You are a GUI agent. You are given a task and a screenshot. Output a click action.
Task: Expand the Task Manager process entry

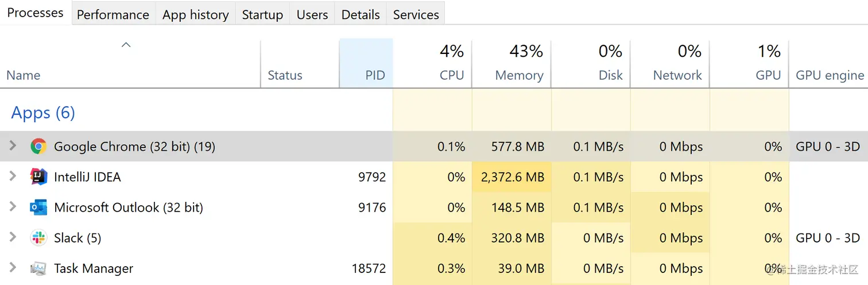[13, 268]
